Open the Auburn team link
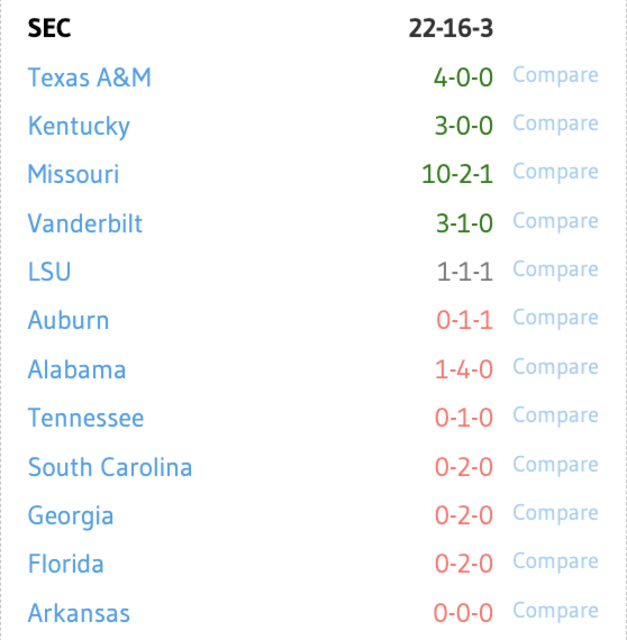 point(69,320)
